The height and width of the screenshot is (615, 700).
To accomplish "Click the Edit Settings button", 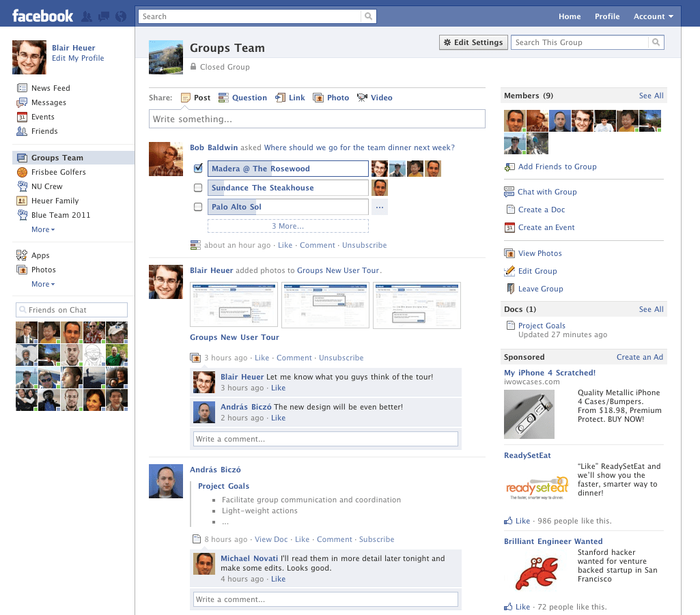I will click(473, 42).
